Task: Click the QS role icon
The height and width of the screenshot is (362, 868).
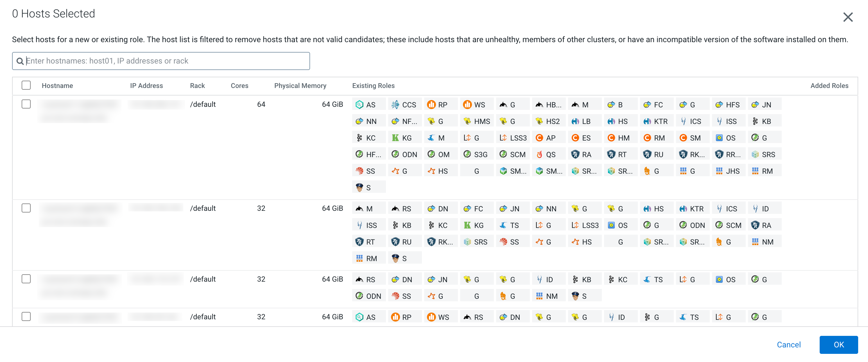Action: (539, 154)
